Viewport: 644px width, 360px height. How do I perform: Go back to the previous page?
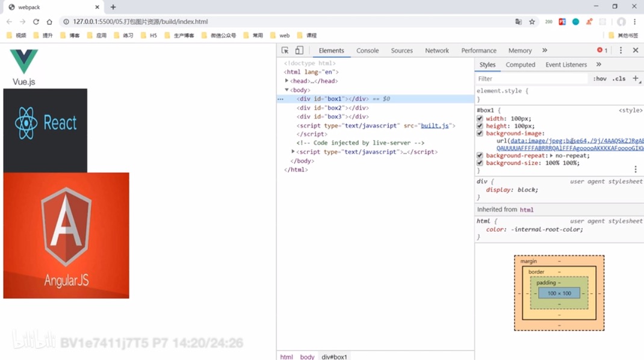point(9,22)
